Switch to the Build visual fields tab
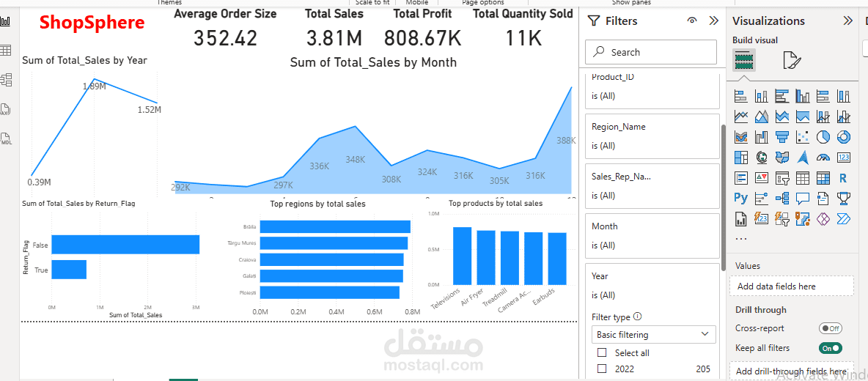 tap(744, 60)
